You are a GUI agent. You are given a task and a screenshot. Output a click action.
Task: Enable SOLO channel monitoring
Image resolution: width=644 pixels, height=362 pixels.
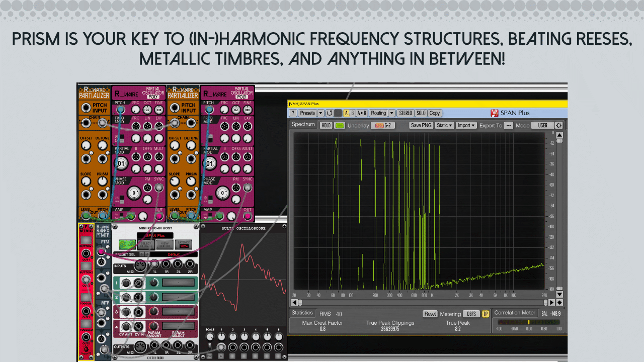point(421,113)
